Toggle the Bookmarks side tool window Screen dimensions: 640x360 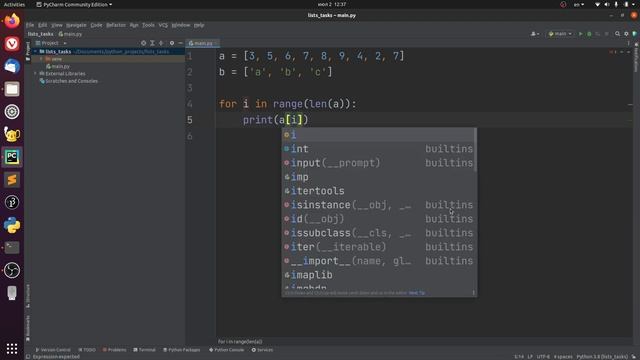pyautogui.click(x=28, y=328)
